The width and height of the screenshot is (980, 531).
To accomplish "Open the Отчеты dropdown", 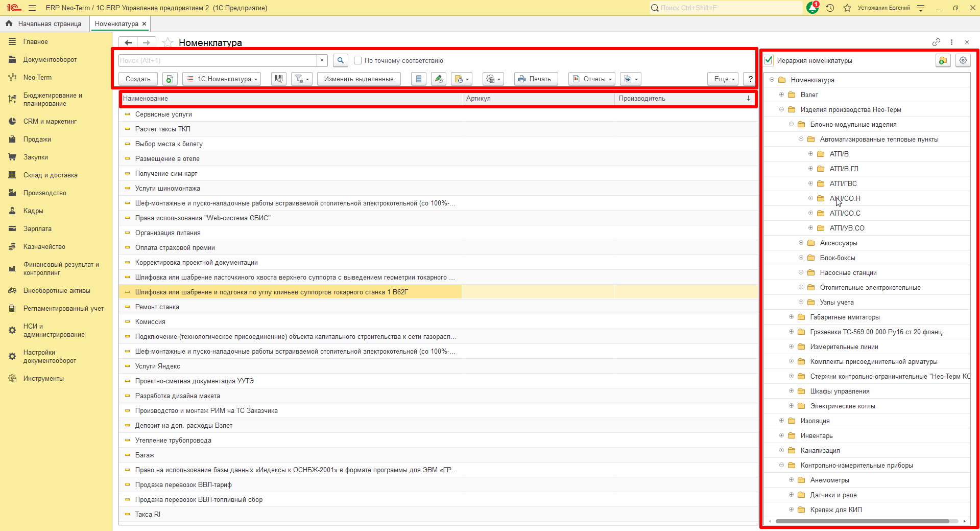I will point(591,79).
